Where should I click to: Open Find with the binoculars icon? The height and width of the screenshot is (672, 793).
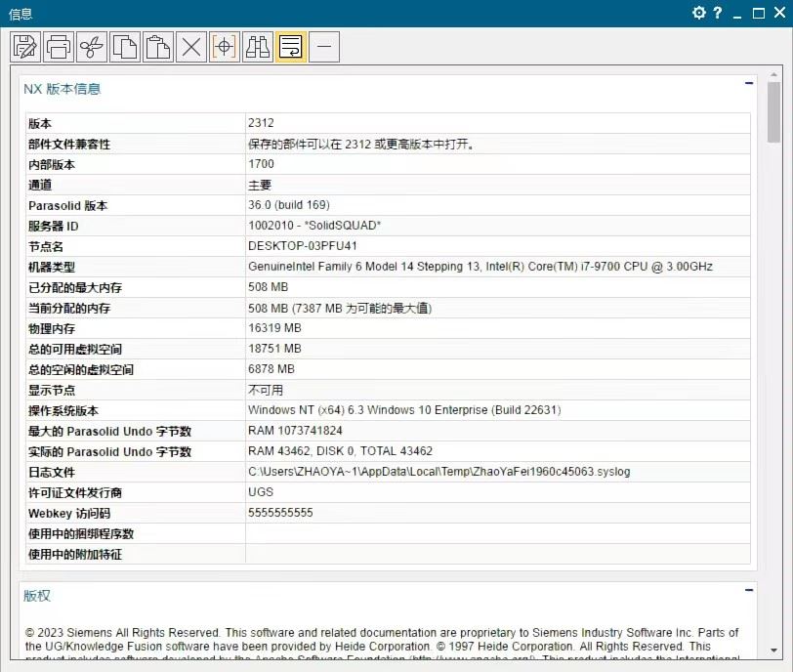[x=258, y=48]
